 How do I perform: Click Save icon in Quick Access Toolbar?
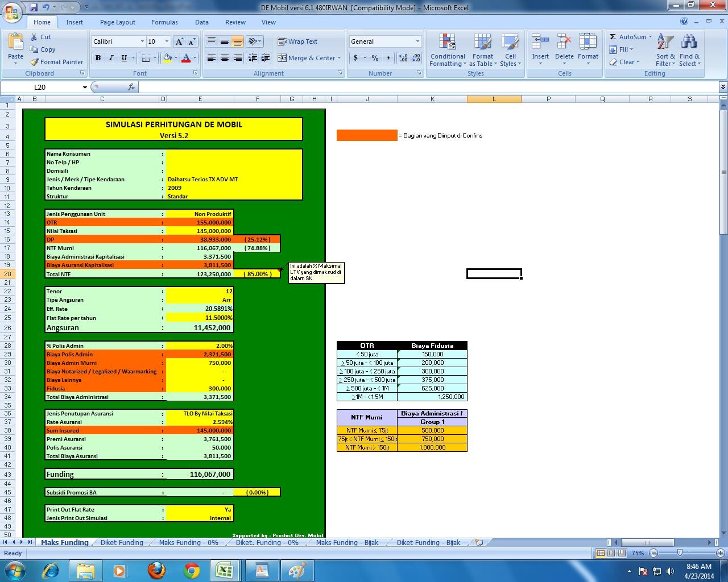click(x=34, y=7)
